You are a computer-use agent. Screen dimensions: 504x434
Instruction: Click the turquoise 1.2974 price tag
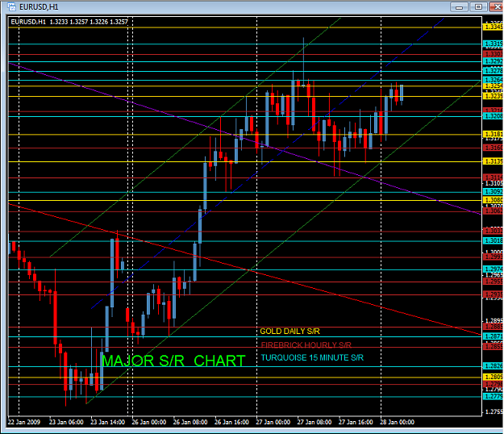pyautogui.click(x=493, y=269)
